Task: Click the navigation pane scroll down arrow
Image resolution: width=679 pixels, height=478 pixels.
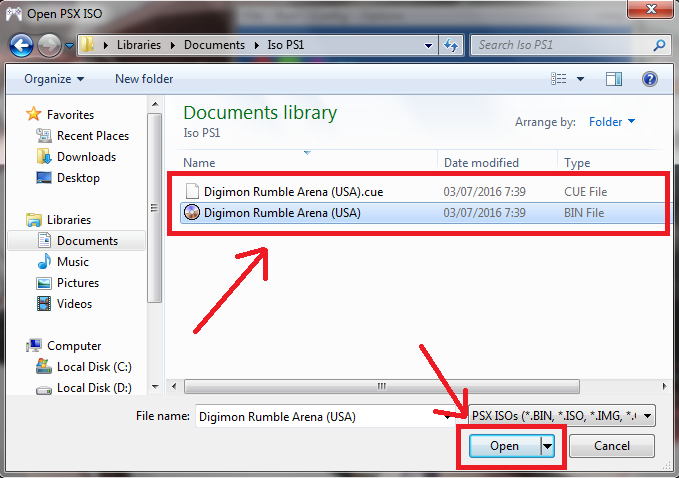Action: pyautogui.click(x=155, y=387)
